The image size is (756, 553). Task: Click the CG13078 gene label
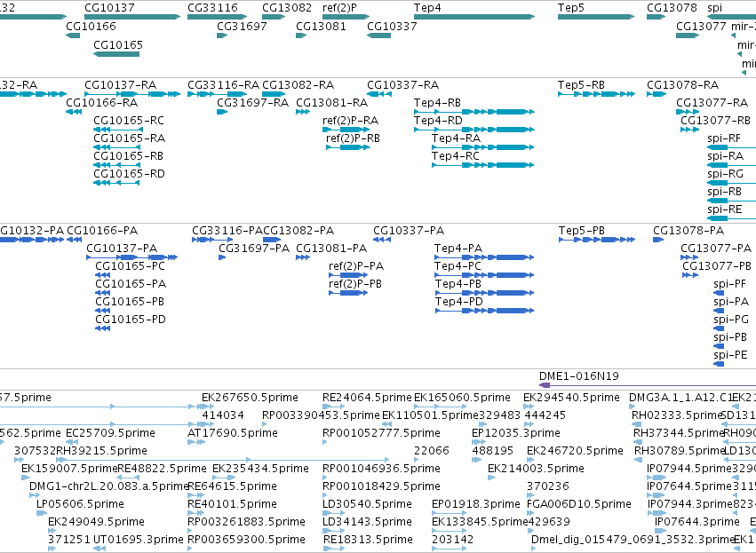[672, 8]
